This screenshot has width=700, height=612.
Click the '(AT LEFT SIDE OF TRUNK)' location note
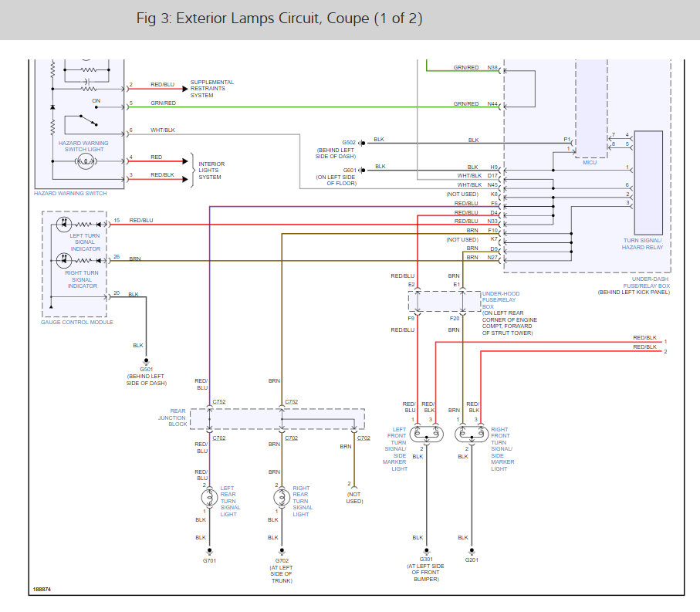(282, 574)
